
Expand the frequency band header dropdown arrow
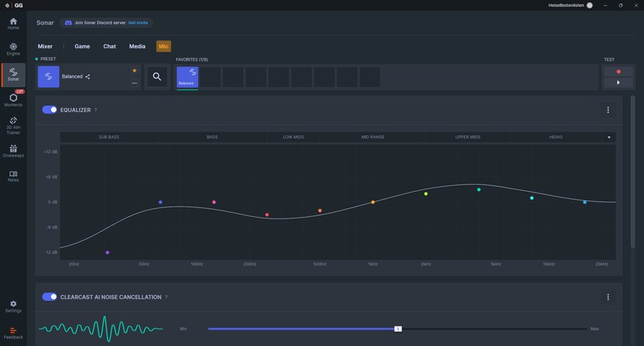tap(609, 137)
